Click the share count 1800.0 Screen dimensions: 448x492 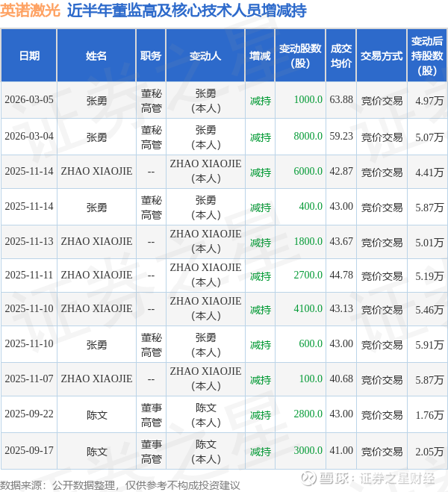coord(308,241)
